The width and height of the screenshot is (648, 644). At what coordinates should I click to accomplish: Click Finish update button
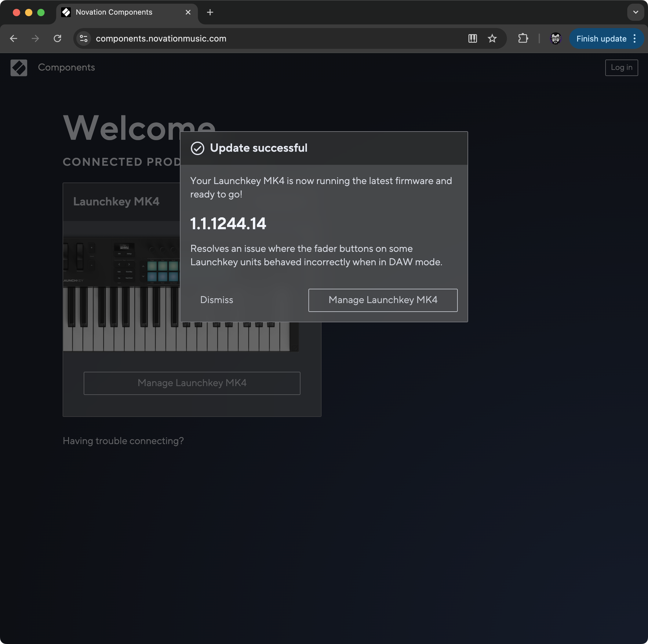(601, 38)
